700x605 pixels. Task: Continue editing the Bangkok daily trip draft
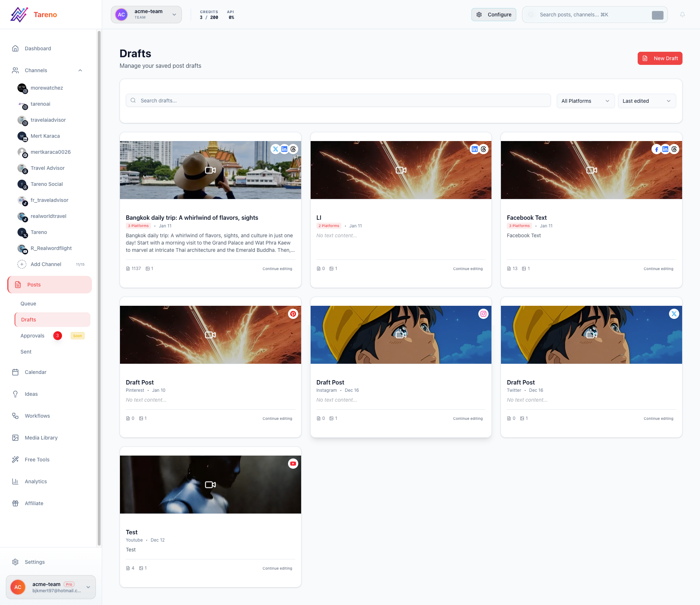[277, 269]
